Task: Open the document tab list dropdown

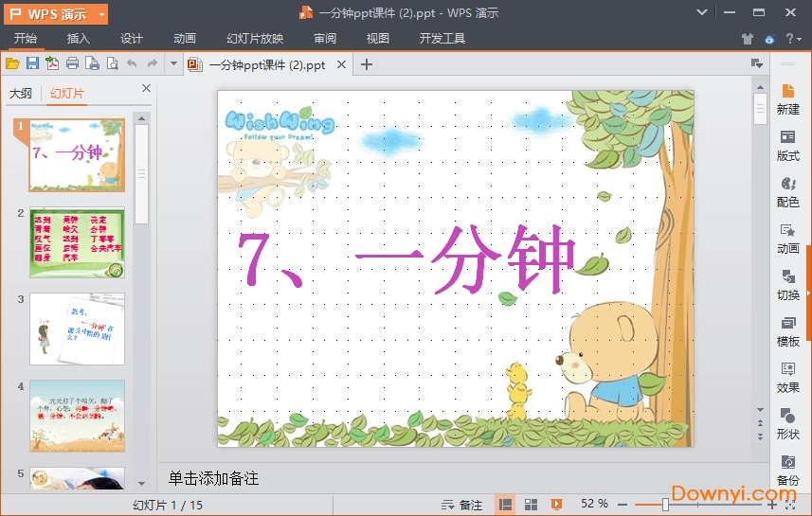Action: pos(757,63)
